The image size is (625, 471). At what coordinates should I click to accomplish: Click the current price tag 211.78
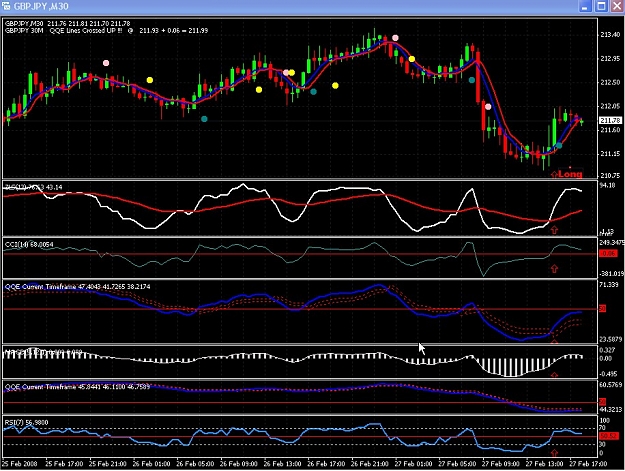coord(610,120)
